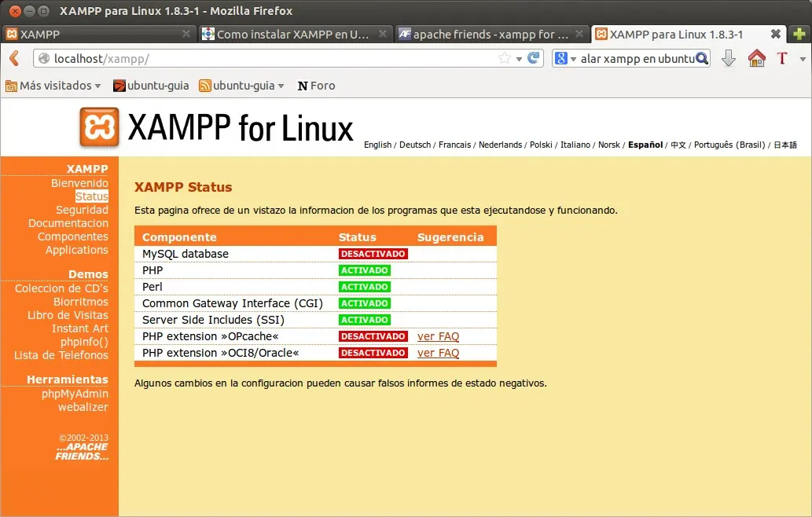Switch page language to Japanese 日本語
812x517 pixels.
point(785,145)
